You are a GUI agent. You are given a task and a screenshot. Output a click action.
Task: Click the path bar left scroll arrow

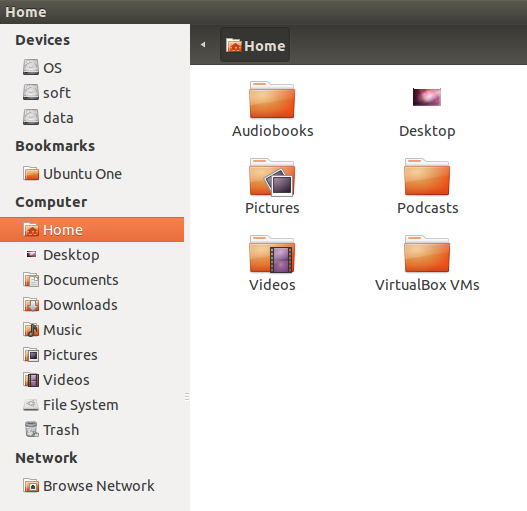(203, 45)
